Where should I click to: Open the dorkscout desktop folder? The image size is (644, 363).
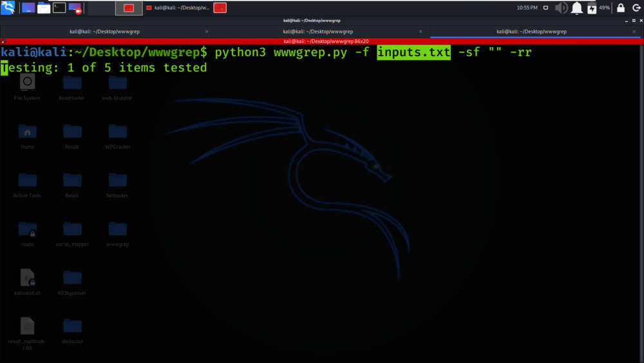pyautogui.click(x=72, y=331)
